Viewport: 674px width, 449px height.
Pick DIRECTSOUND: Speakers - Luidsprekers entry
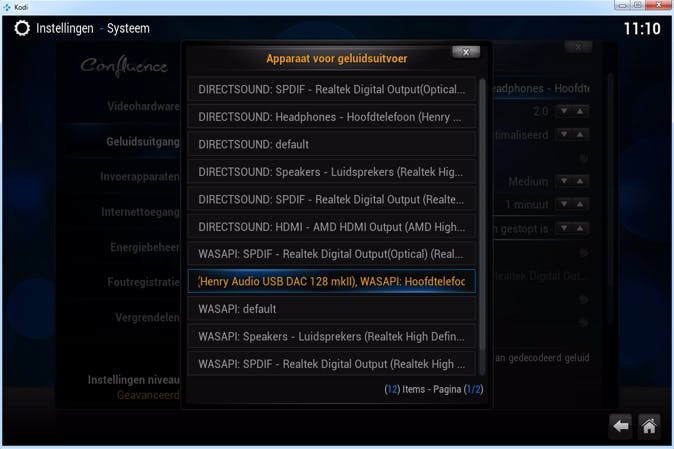[332, 172]
